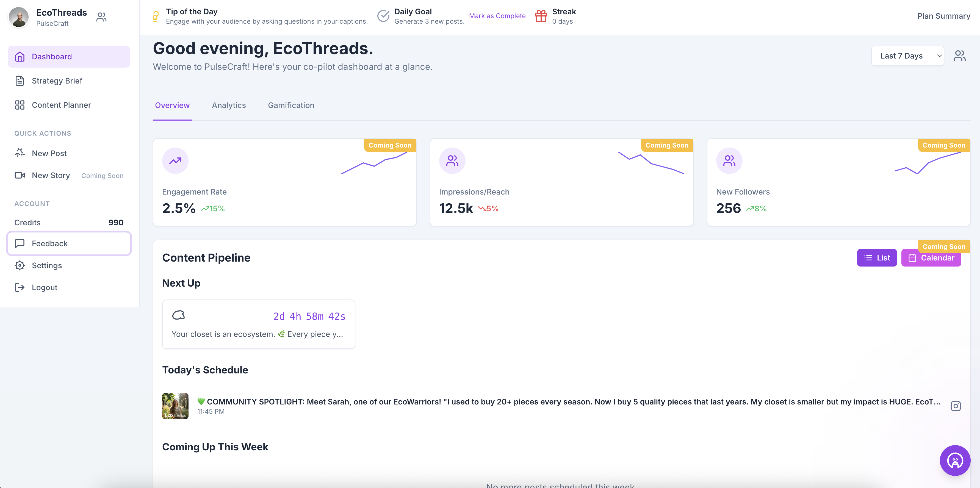Open the Gamification tab
Image resolution: width=980 pixels, height=488 pixels.
coord(291,105)
